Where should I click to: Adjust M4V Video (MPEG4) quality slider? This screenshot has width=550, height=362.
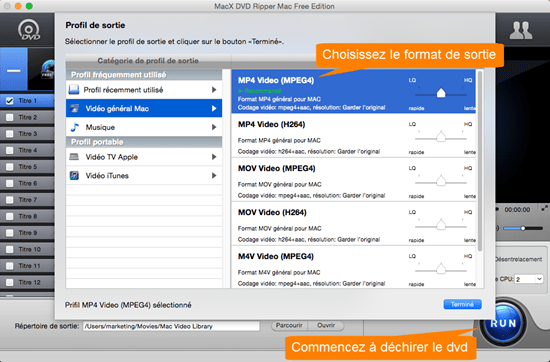pos(441,269)
